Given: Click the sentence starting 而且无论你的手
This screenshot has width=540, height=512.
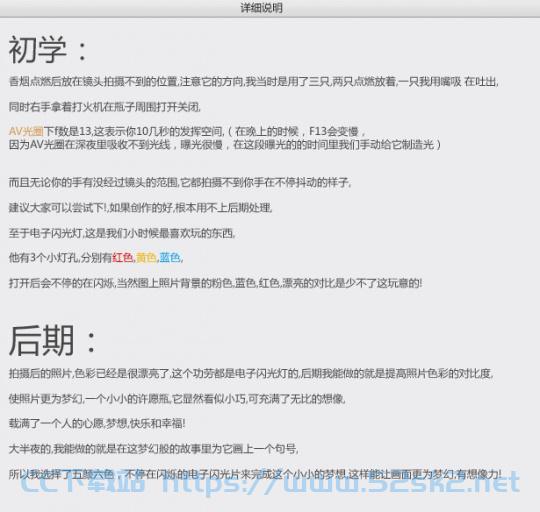Looking at the screenshot, I should coord(180,182).
